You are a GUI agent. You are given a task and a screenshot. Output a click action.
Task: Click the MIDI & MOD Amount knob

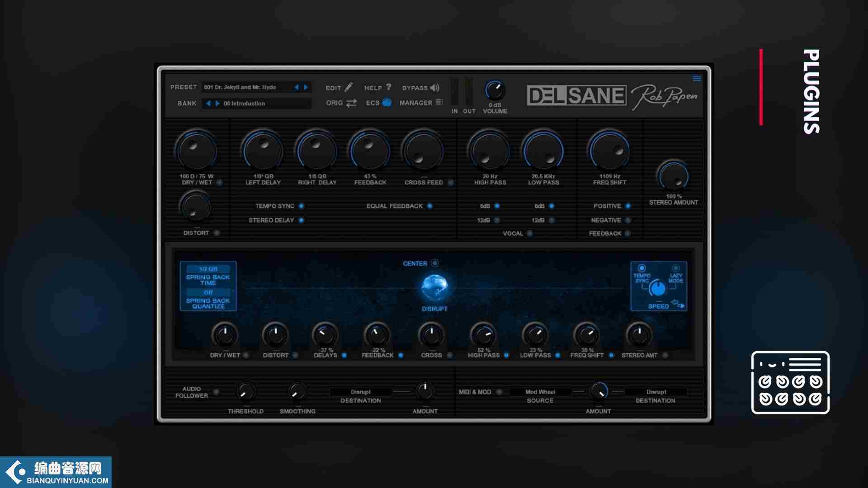(598, 392)
